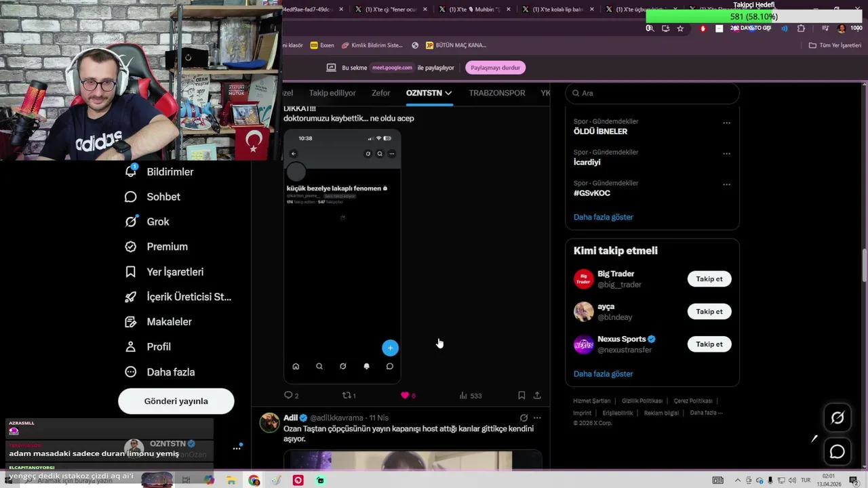Open the phone screenshot image in tweet
The height and width of the screenshot is (488, 868).
point(342,256)
